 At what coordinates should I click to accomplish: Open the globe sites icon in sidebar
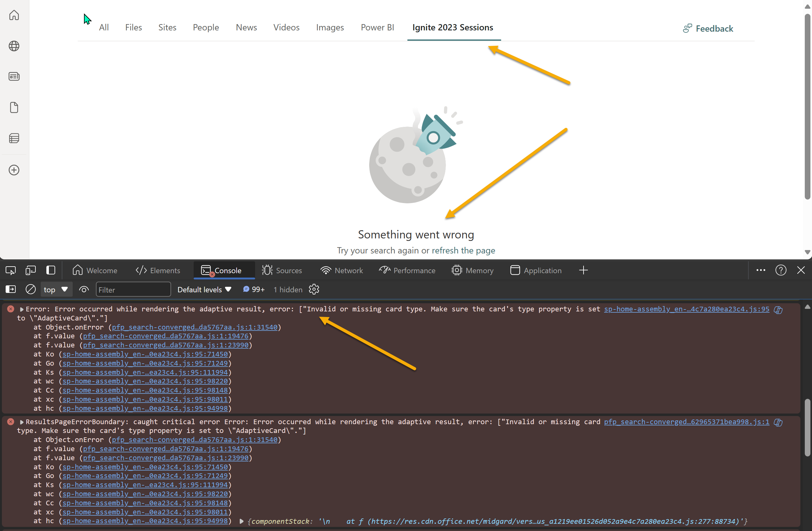[14, 46]
